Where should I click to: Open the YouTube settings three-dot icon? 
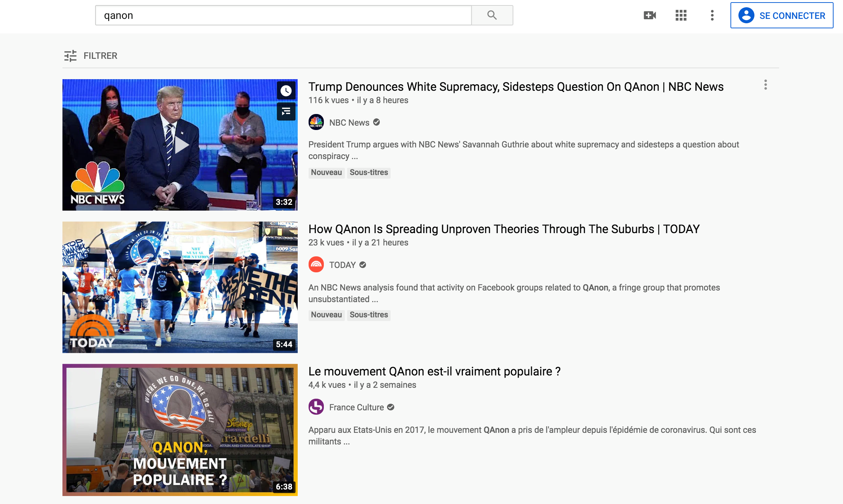click(x=712, y=15)
